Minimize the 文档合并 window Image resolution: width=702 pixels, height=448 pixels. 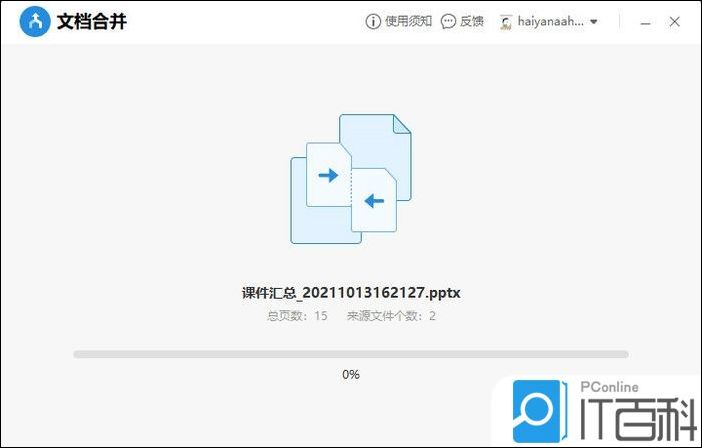pos(645,22)
